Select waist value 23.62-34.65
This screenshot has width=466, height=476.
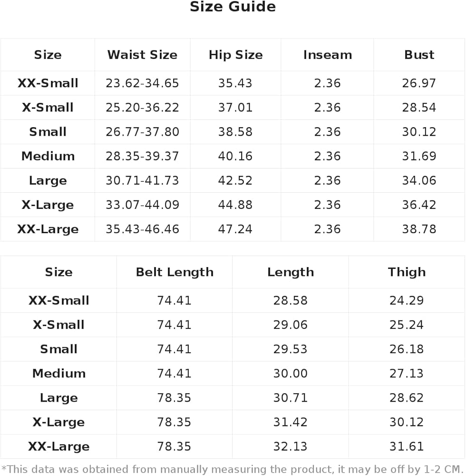pos(142,83)
